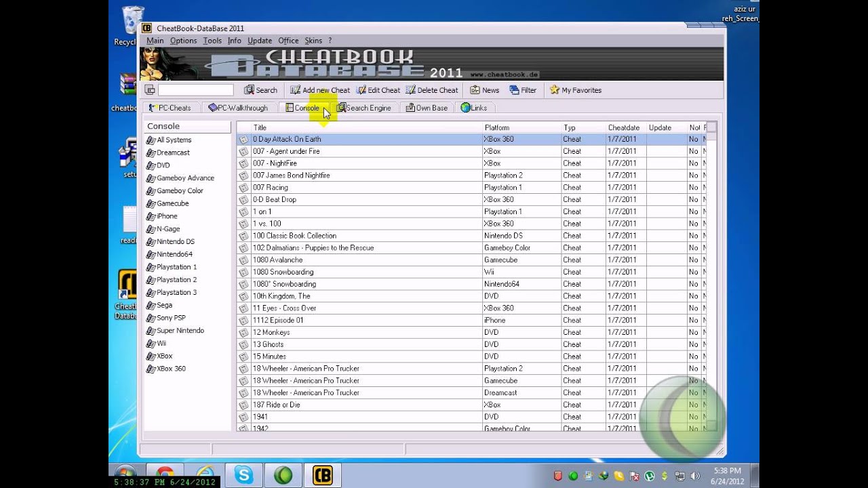Viewport: 868px width, 488px height.
Task: Select 1080 Avalanche entry
Action: coord(471,260)
